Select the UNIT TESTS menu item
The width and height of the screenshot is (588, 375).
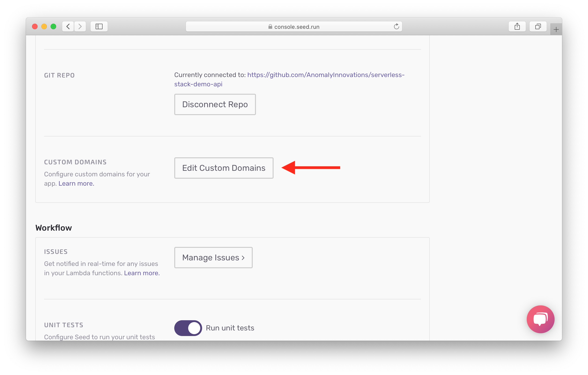tap(64, 324)
